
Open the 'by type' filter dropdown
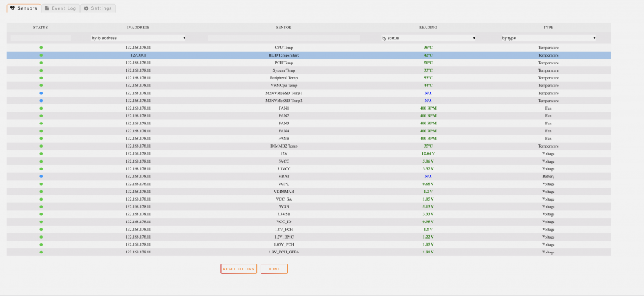pos(548,38)
